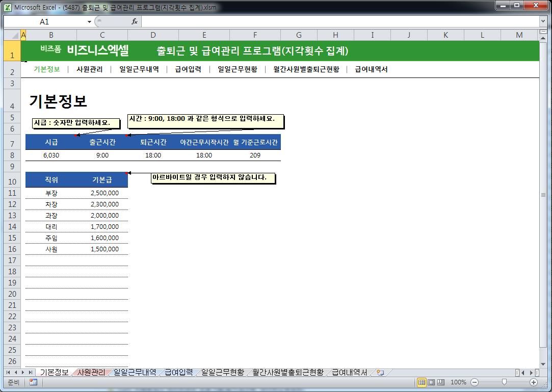
Task: Click the macro record icon in status bar
Action: [34, 382]
